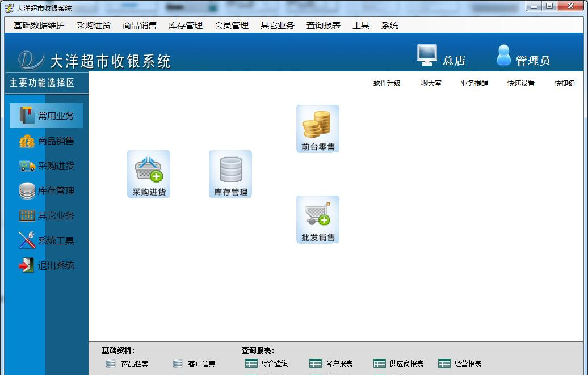Click the 业务提醒 link
The width and height of the screenshot is (588, 390).
click(x=474, y=83)
